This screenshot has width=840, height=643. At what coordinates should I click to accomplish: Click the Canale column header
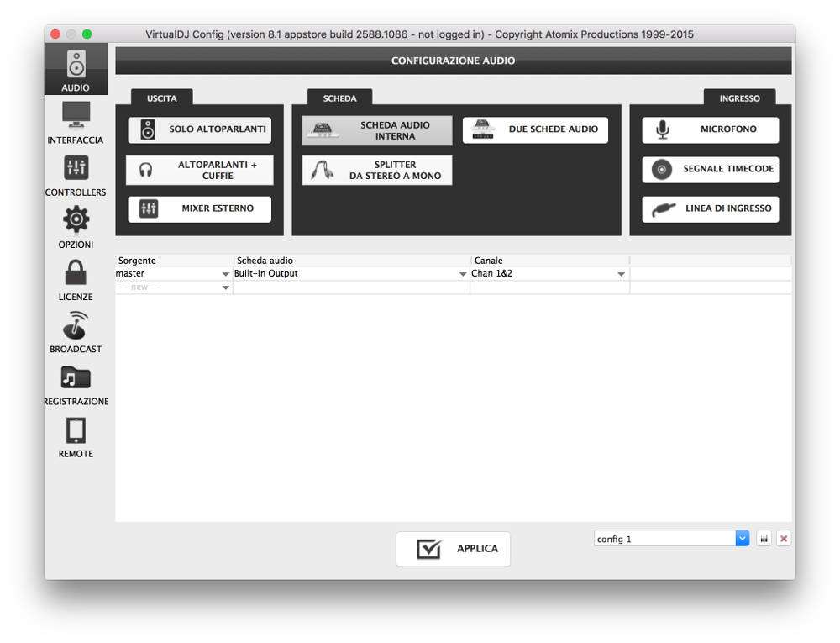coord(550,261)
